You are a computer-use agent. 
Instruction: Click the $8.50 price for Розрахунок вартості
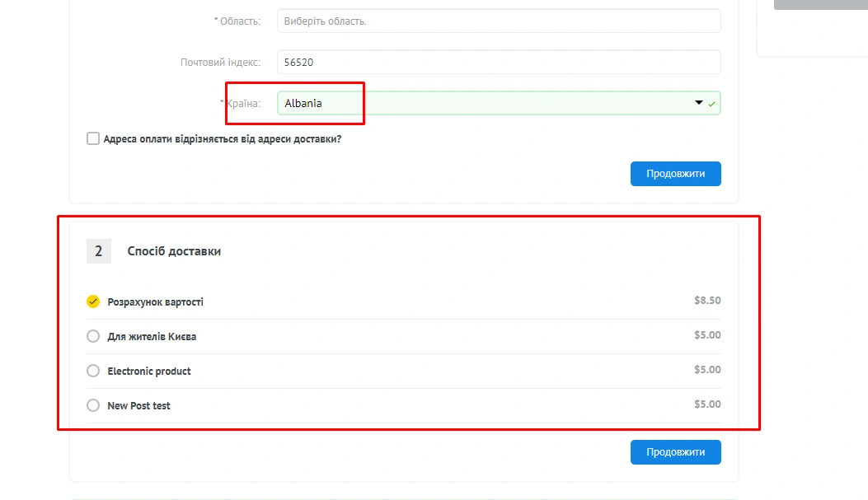[x=706, y=301]
